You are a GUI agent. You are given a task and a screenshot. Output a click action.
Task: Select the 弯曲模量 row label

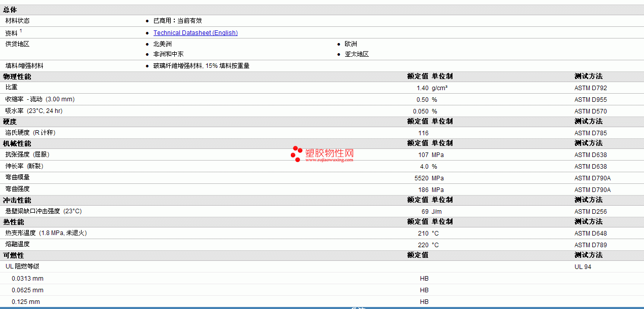pos(18,177)
